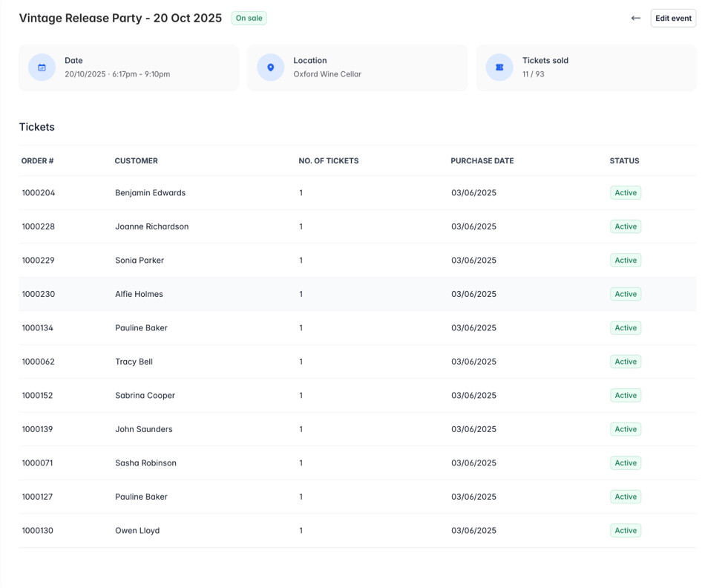Select order number 1000134
705x588 pixels.
(x=38, y=327)
